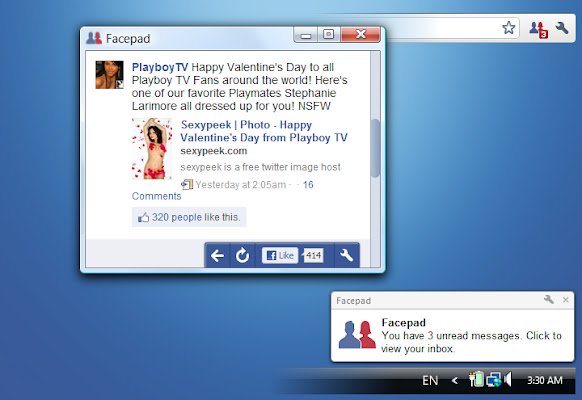Screen dimensions: 582x400
Task: Click the Facepad people icon in notification
Action: click(x=357, y=335)
